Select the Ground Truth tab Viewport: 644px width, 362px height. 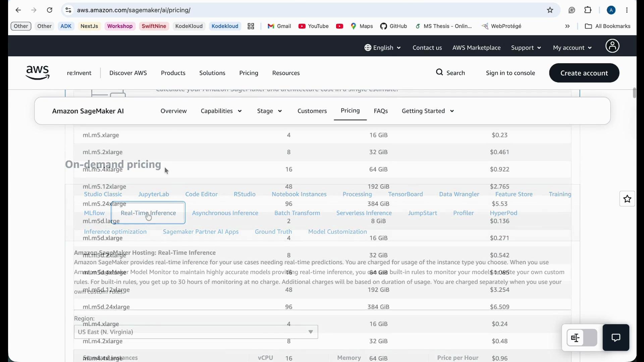point(273,232)
